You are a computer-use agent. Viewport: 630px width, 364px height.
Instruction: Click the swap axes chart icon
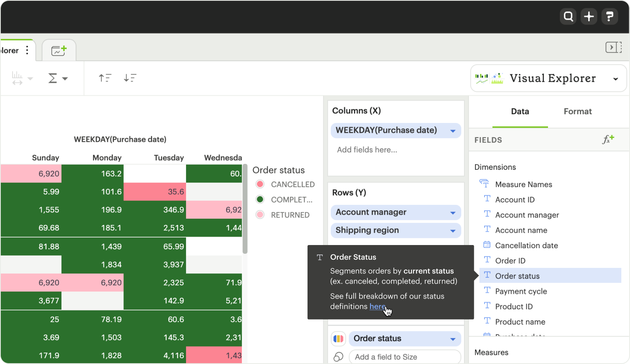coord(17,78)
